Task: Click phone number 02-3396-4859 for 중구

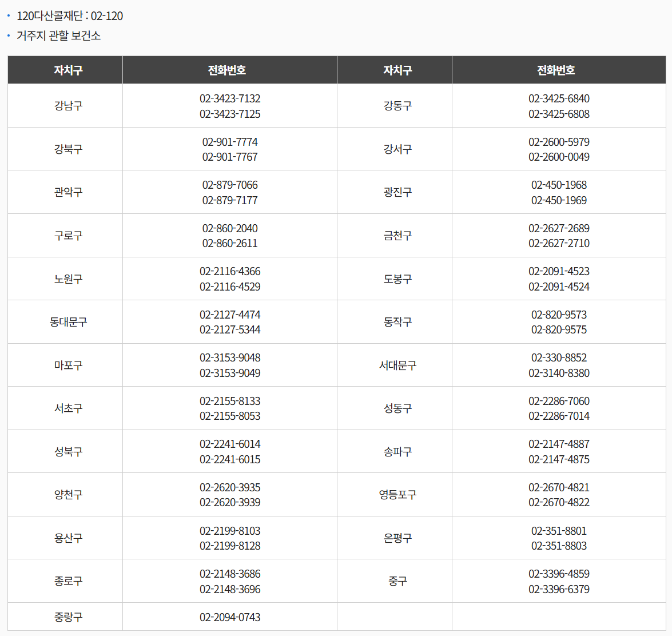Action: tap(559, 574)
